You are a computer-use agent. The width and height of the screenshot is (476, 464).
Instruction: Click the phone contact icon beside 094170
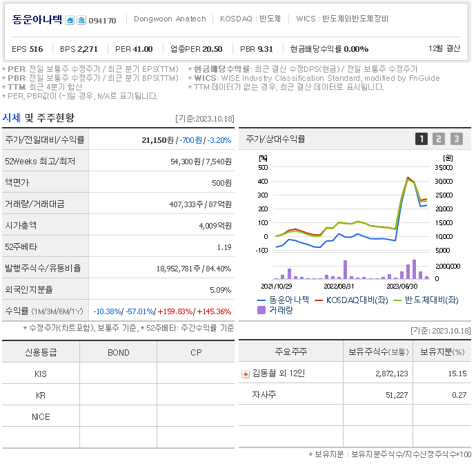81,20
